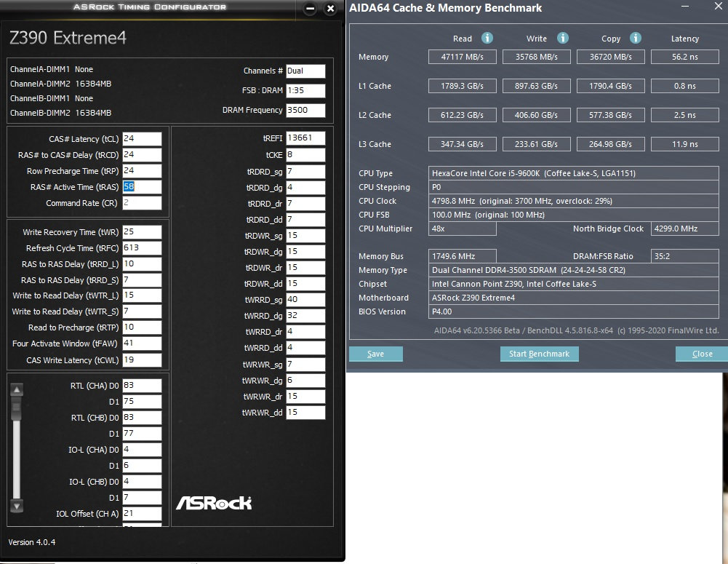Select the Write Recovery Time (tWR) field
728x564 pixels.
pos(142,232)
